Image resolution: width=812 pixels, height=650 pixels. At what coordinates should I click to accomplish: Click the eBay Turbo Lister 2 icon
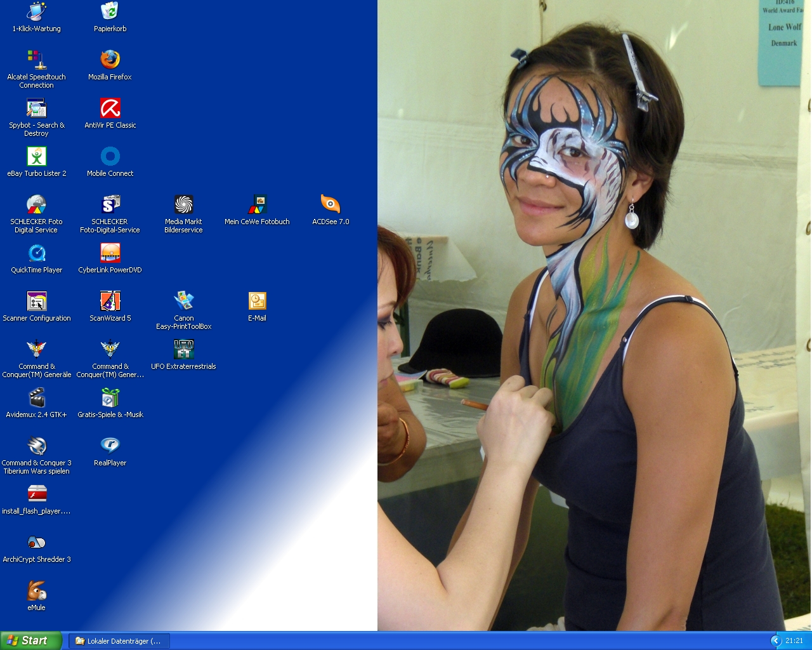pyautogui.click(x=36, y=157)
